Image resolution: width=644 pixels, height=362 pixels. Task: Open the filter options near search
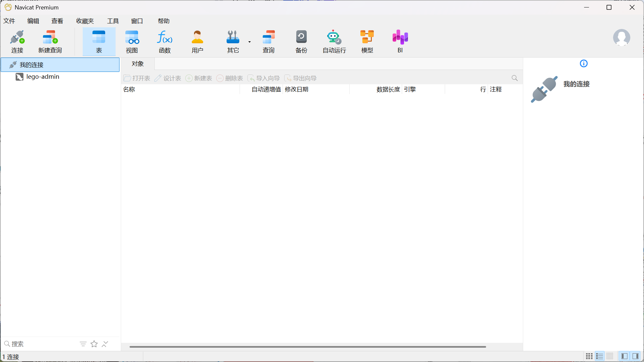[83, 344]
